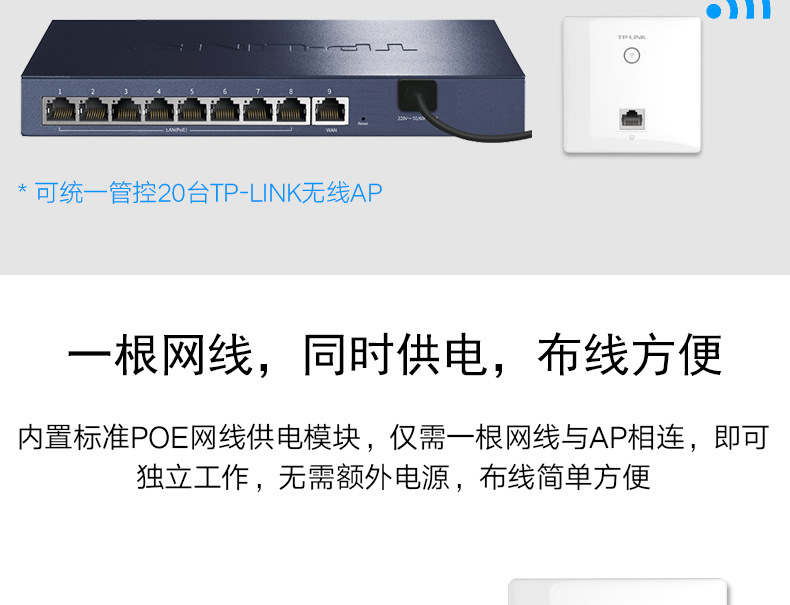Click LAN port 8 on the router

[291, 110]
